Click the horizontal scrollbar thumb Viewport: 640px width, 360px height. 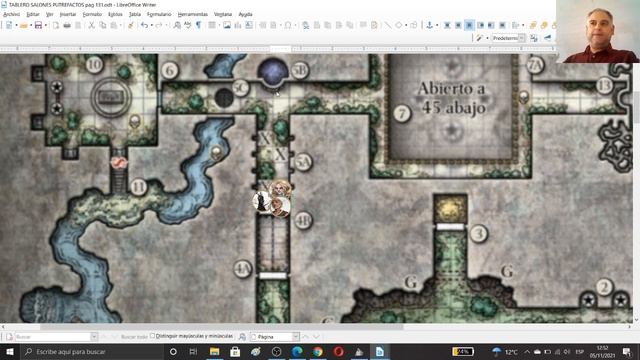222,327
